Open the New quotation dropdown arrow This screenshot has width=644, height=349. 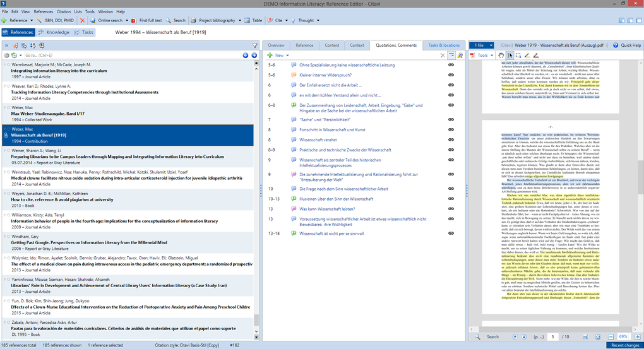pos(287,55)
